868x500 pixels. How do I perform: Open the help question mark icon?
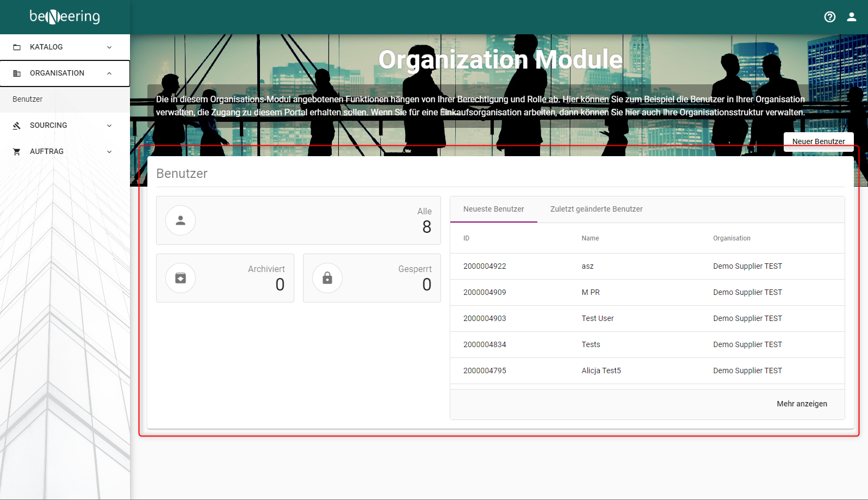pyautogui.click(x=829, y=17)
